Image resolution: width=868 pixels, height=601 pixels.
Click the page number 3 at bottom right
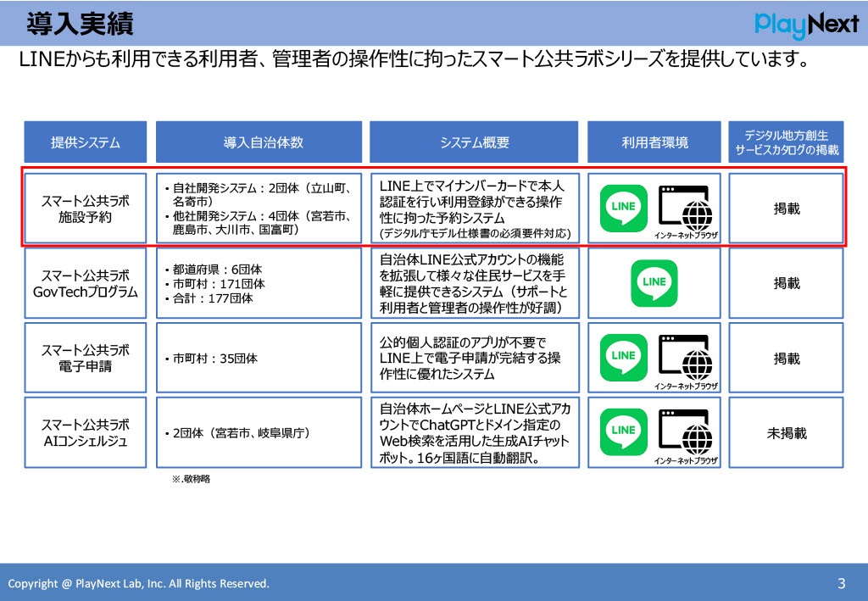[x=840, y=583]
